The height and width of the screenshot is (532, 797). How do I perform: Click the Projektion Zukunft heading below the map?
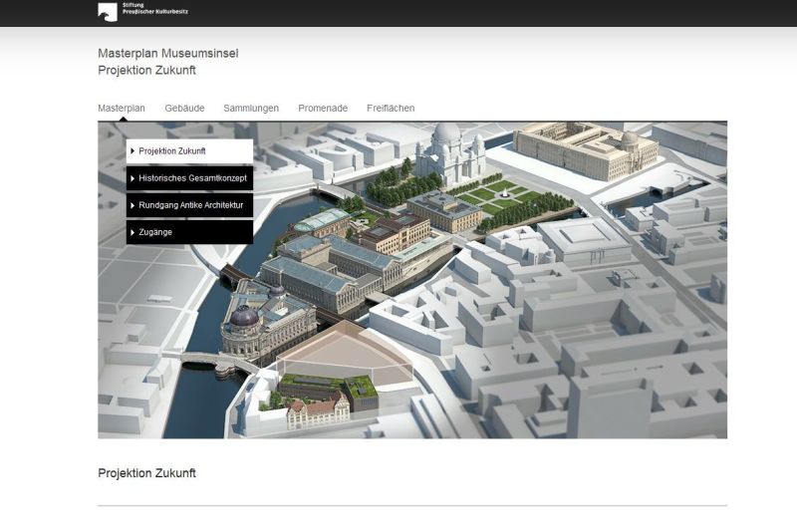[146, 473]
